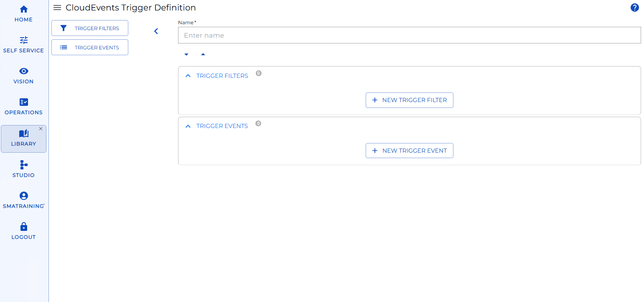Go to Home in the sidebar
This screenshot has height=302, width=644.
point(23,14)
